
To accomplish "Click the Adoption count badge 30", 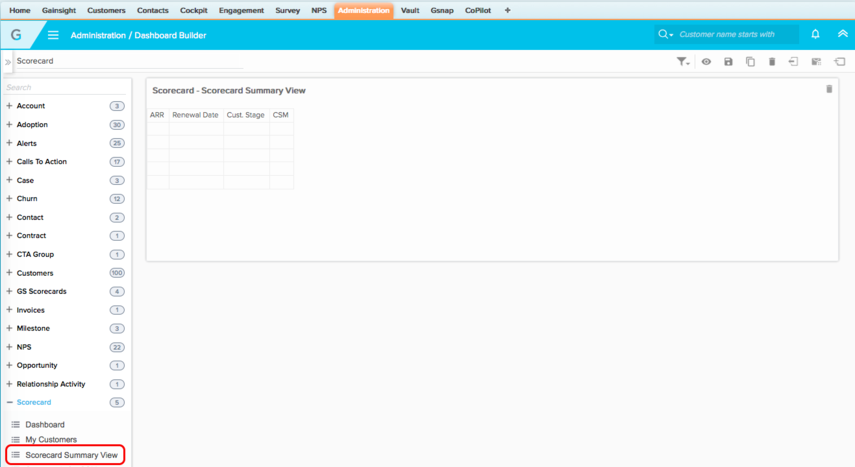I will [x=117, y=124].
